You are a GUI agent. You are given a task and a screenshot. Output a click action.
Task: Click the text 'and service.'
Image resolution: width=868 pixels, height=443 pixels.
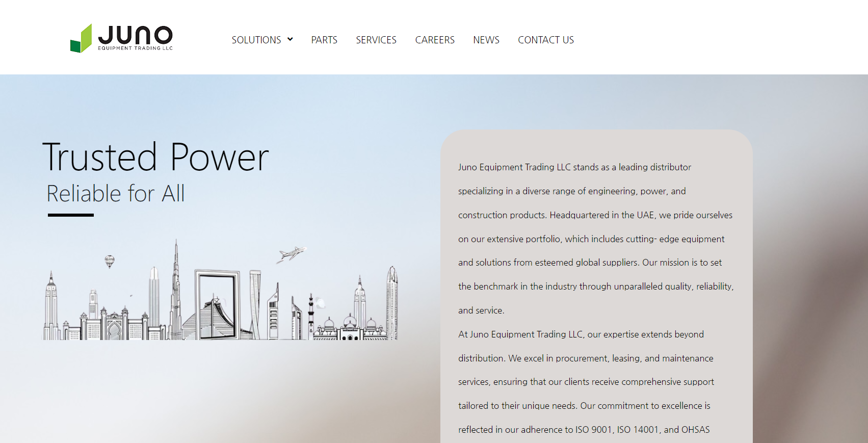481,310
